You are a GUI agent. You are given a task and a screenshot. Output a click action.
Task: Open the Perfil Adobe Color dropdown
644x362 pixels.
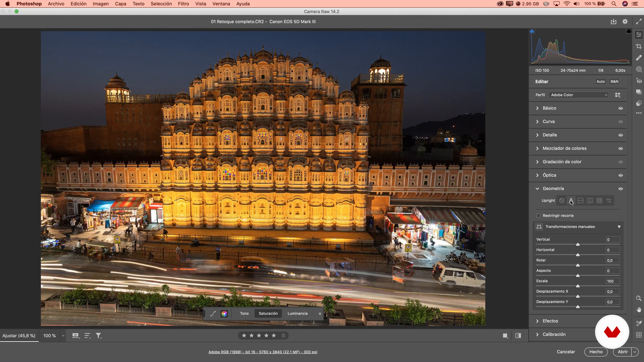(x=578, y=95)
